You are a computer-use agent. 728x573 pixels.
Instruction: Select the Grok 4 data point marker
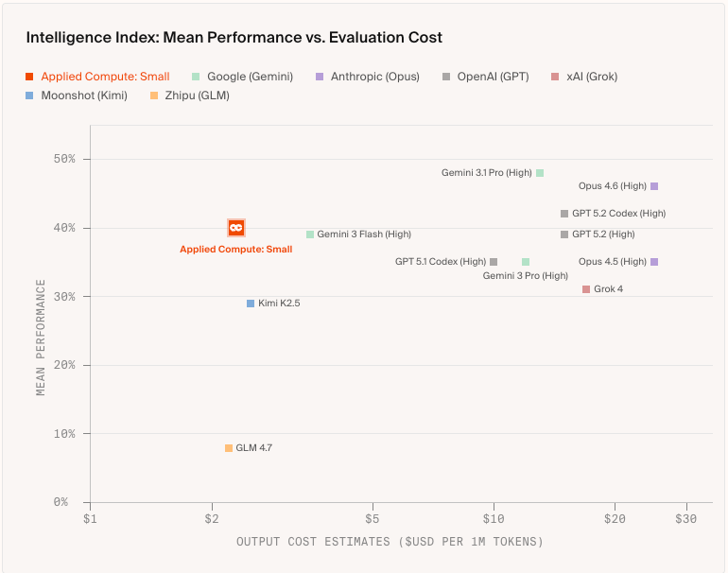tap(586, 289)
